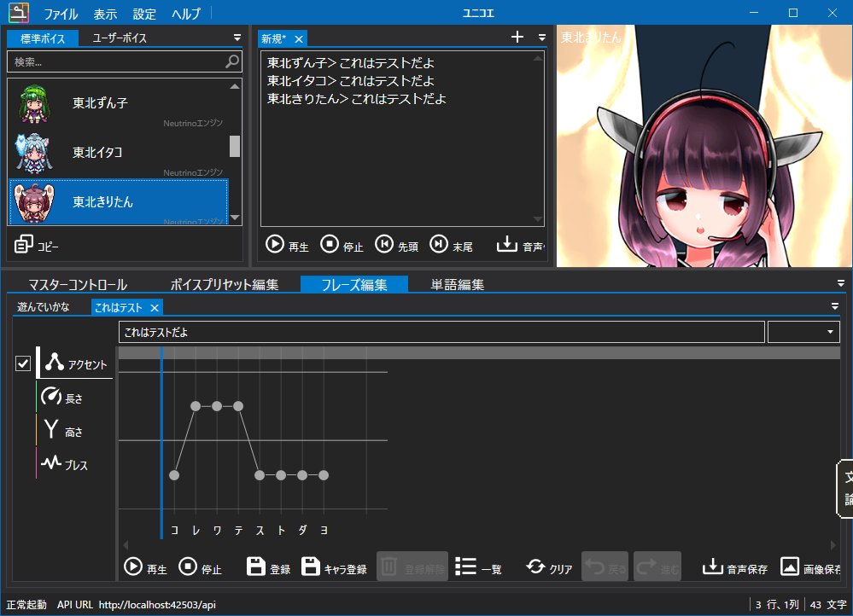
Task: Click the blue timeline position marker
Action: (161, 443)
